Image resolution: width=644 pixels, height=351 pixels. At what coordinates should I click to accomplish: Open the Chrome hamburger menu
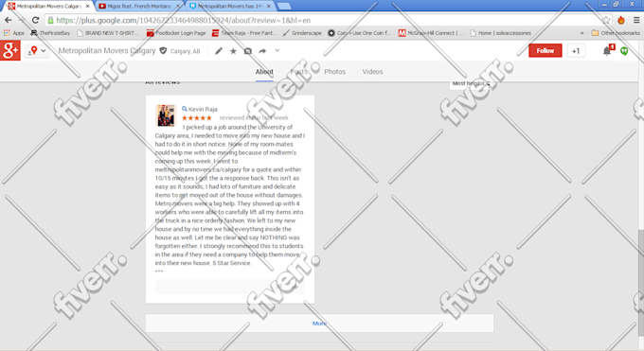[x=636, y=20]
